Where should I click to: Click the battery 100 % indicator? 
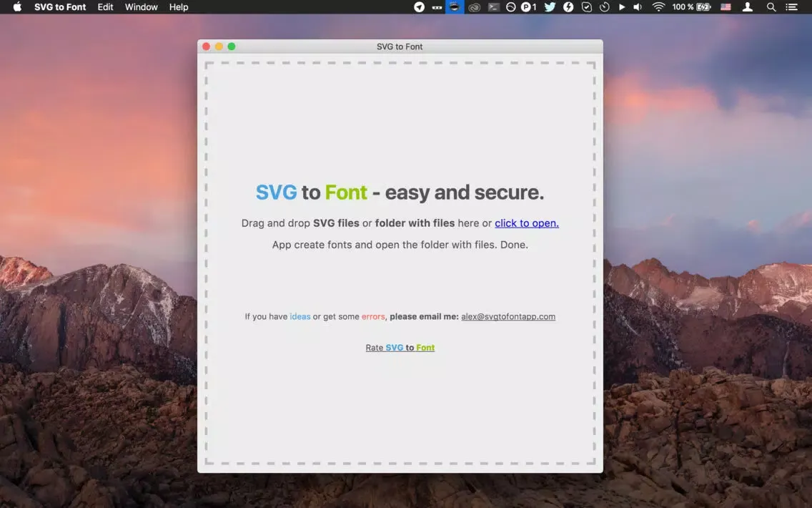(691, 6)
